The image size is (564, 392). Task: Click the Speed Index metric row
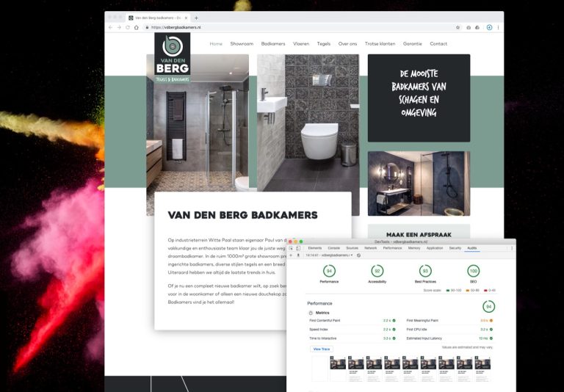click(352, 330)
